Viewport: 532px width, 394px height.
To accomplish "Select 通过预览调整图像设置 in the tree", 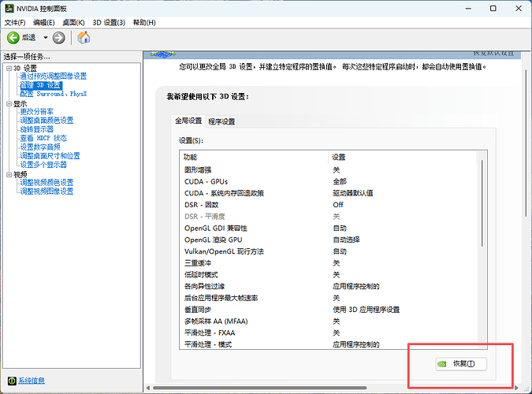I will [x=54, y=76].
